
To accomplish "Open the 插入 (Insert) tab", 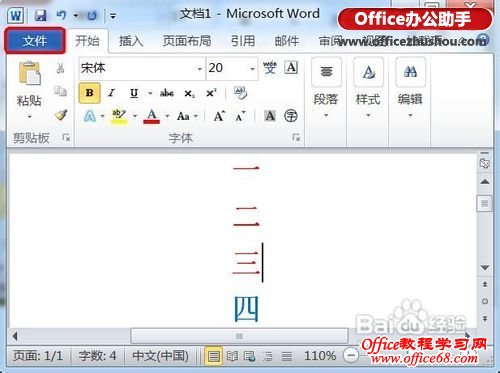I will coord(131,41).
